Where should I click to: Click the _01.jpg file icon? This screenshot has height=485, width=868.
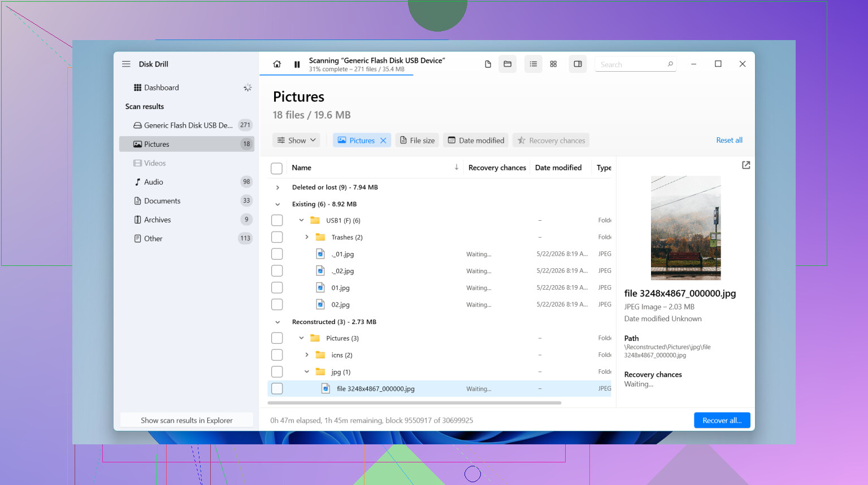point(320,254)
